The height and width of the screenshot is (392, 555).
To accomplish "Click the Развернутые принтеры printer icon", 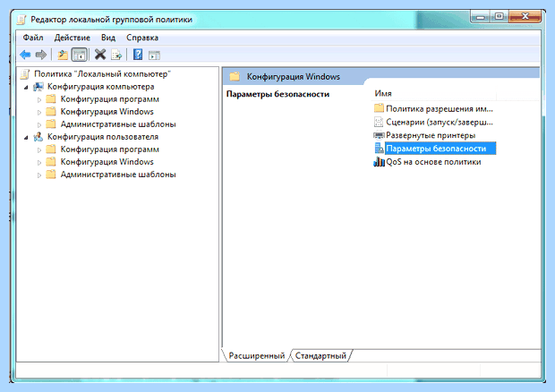I will pos(379,135).
